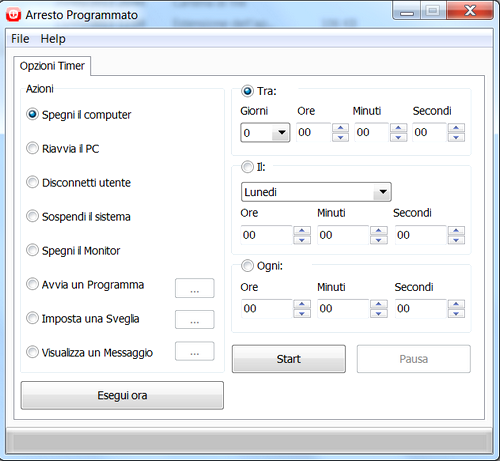Image resolution: width=500 pixels, height=461 pixels.
Task: Close the Arresto Programmato window
Action: pos(470,11)
